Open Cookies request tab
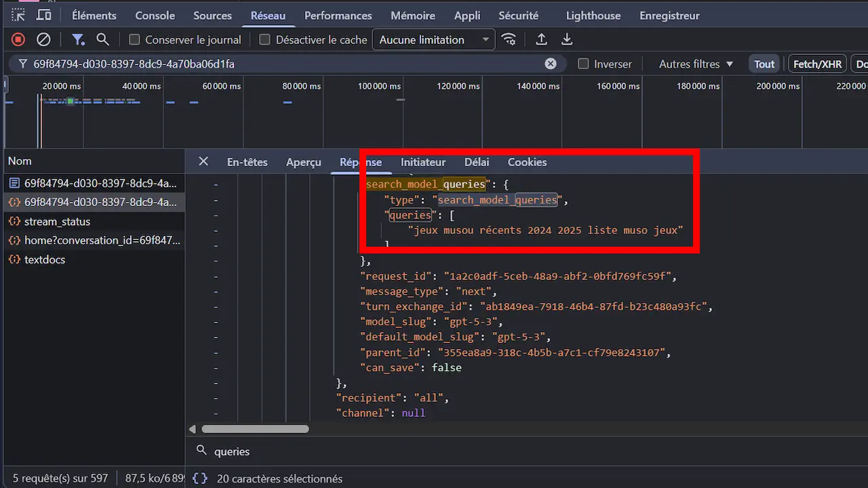This screenshot has width=868, height=488. (x=527, y=162)
